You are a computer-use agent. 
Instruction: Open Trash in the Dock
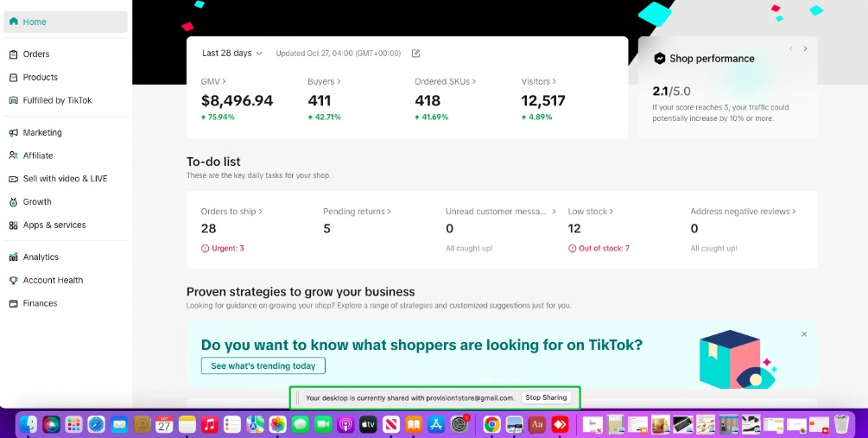click(841, 424)
